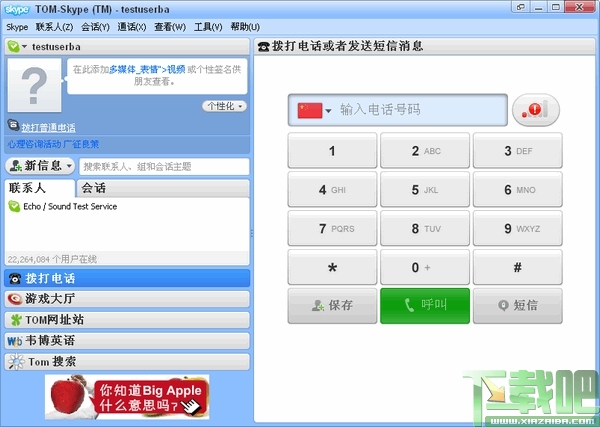
Task: Click the Wb icon on 韦博英语
Action: pos(15,341)
